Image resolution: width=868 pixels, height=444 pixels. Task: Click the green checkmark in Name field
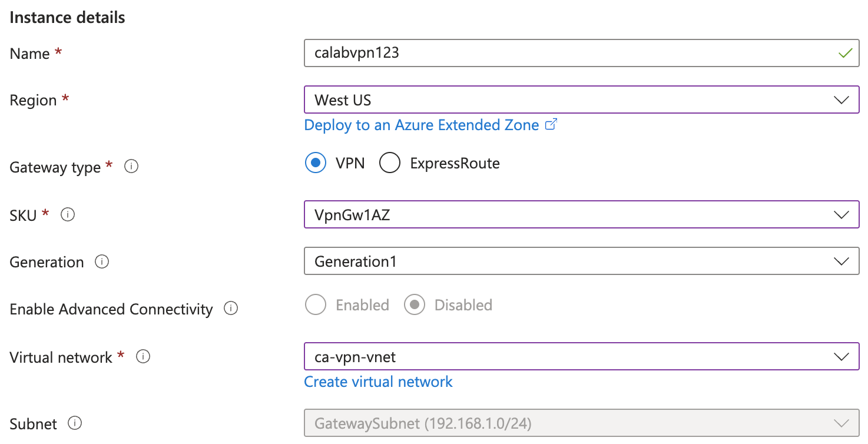click(845, 53)
